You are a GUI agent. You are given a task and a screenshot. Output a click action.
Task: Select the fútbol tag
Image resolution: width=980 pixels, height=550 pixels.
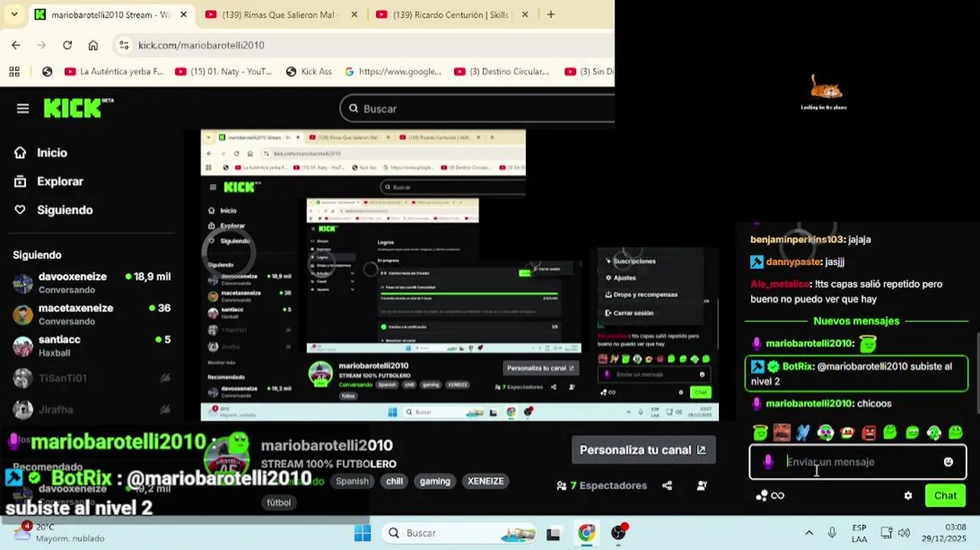(x=279, y=503)
